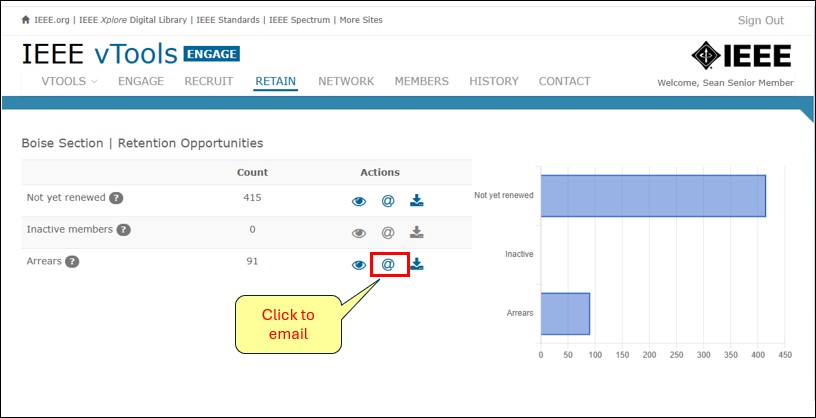The height and width of the screenshot is (418, 816).
Task: View the Inactive members list
Action: (359, 233)
